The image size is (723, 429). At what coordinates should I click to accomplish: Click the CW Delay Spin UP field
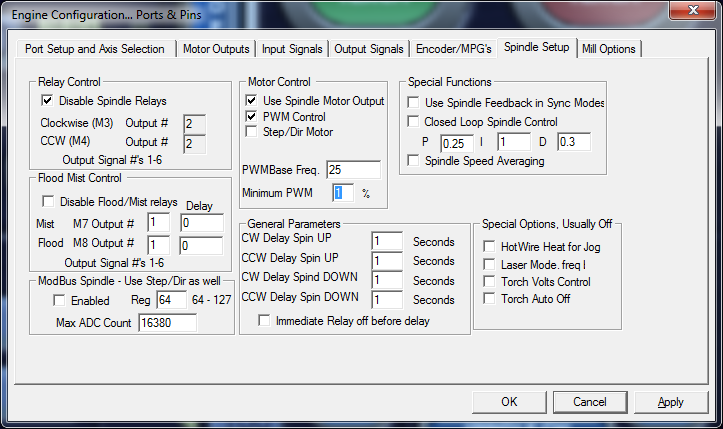click(x=386, y=242)
